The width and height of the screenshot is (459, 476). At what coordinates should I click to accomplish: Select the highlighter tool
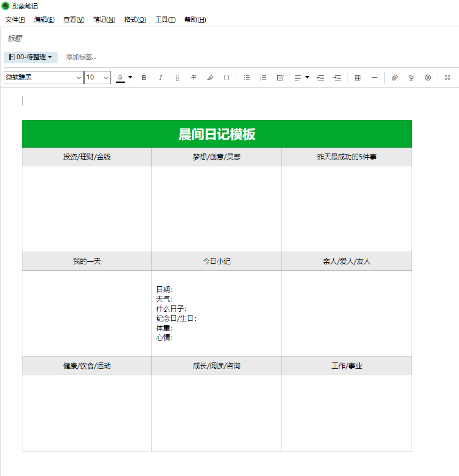(x=210, y=78)
